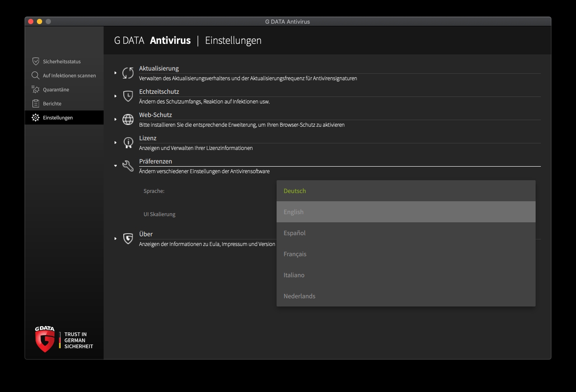This screenshot has height=392, width=576.
Task: Click the Quarantäne virus icon
Action: (36, 89)
